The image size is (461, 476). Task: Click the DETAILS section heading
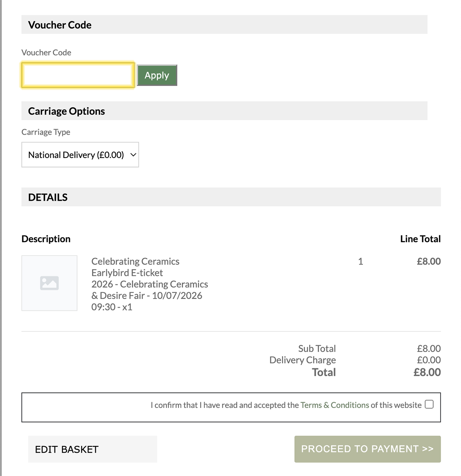[48, 197]
